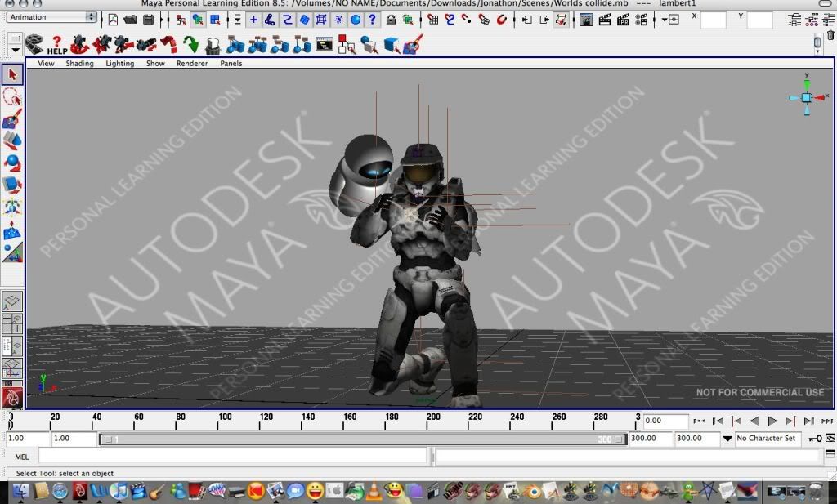Delete shelf item with trash icon
The width and height of the screenshot is (837, 504).
[830, 35]
